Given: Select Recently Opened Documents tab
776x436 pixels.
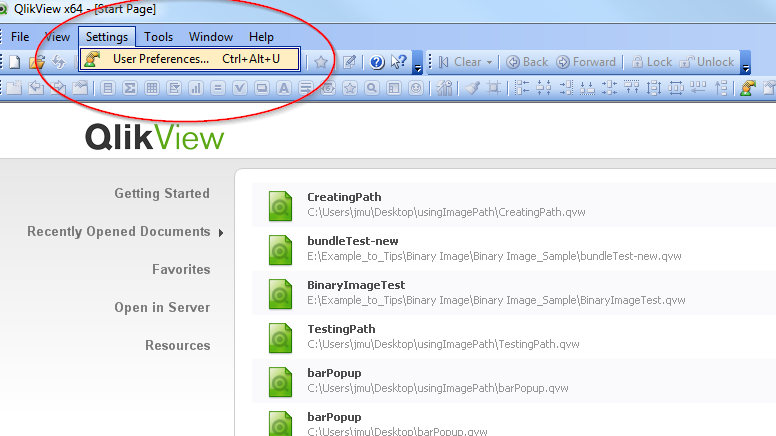Looking at the screenshot, I should [119, 232].
